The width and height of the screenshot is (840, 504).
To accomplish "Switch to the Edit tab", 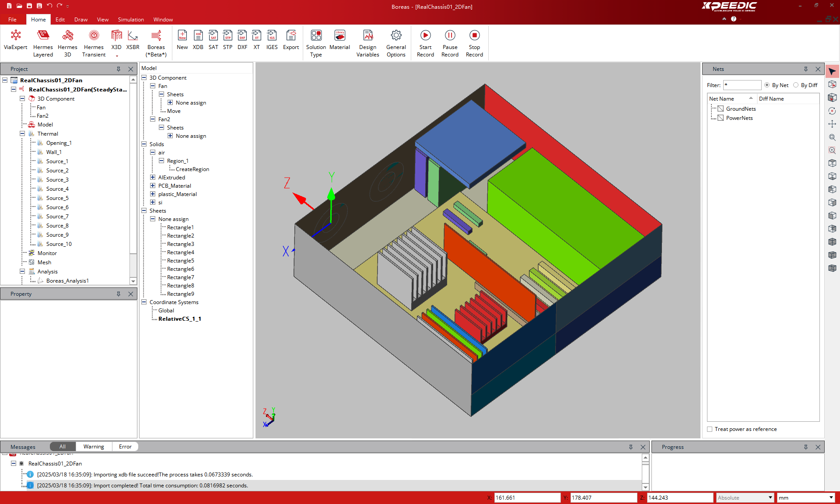I will 60,19.
